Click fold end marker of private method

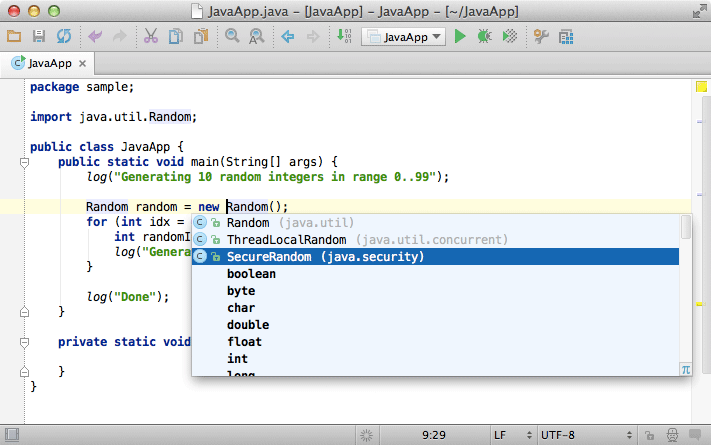[x=24, y=372]
